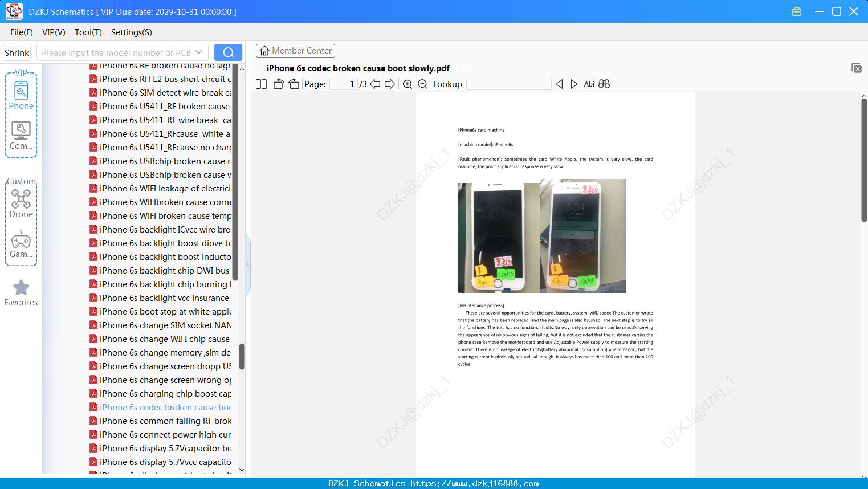
Task: Find previous Lookup match
Action: tap(559, 84)
